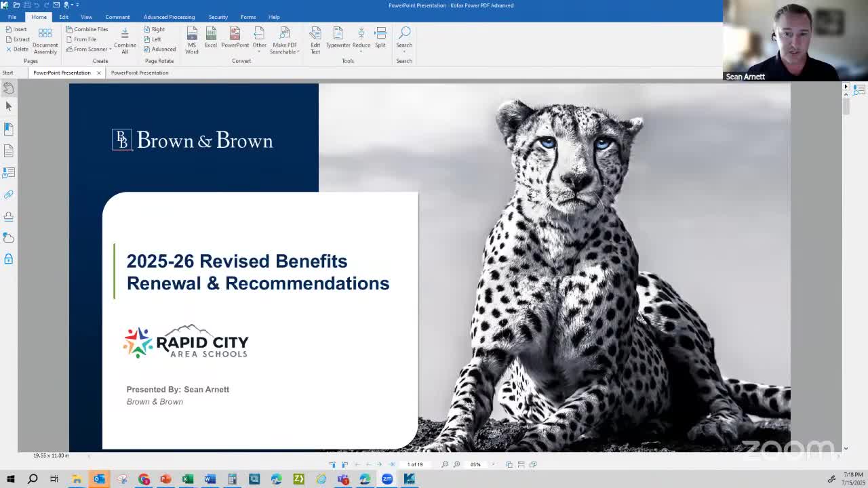Open Zoom app from the taskbar
Image resolution: width=868 pixels, height=488 pixels.
click(x=387, y=479)
